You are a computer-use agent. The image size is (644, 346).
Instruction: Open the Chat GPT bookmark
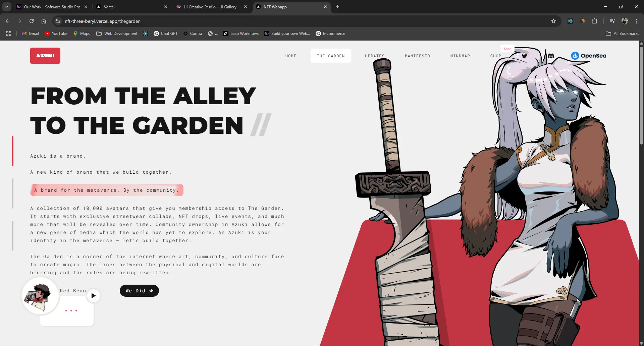click(x=165, y=34)
